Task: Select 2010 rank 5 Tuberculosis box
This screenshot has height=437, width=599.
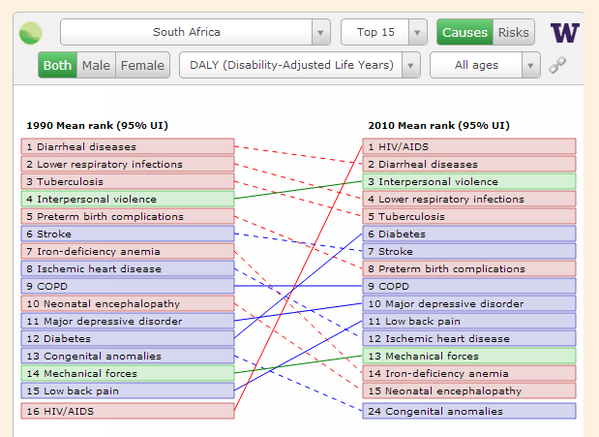Action: 469,217
